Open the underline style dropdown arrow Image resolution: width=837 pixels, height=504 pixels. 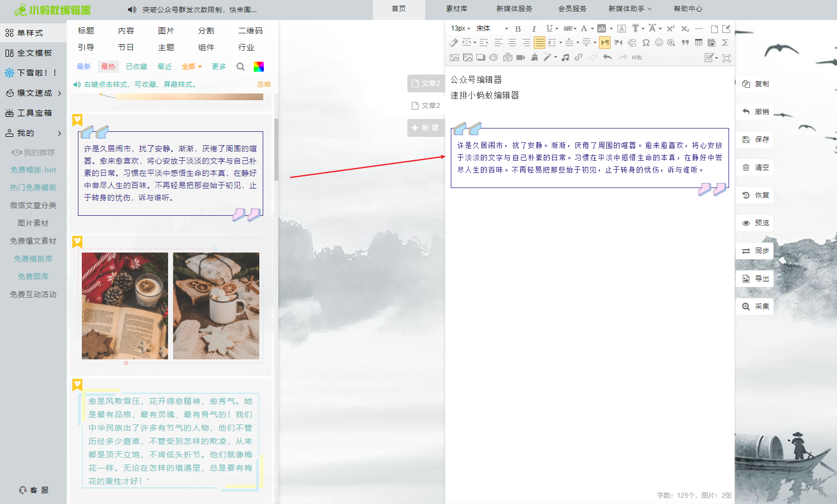(x=557, y=28)
